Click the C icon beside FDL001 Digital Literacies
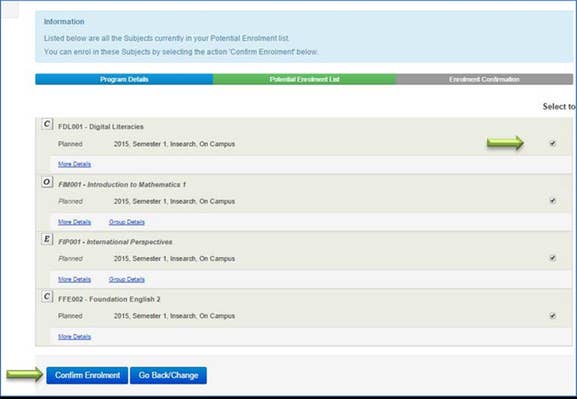Screen dimensions: 577x399 click(47, 124)
